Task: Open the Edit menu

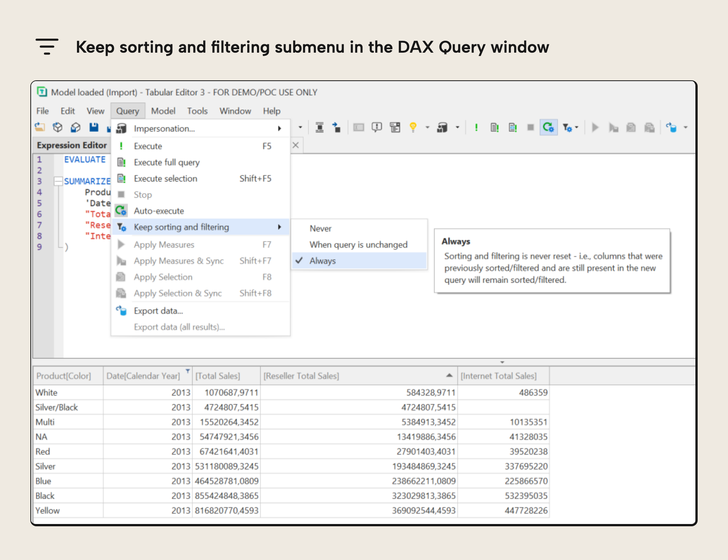Action: (67, 111)
